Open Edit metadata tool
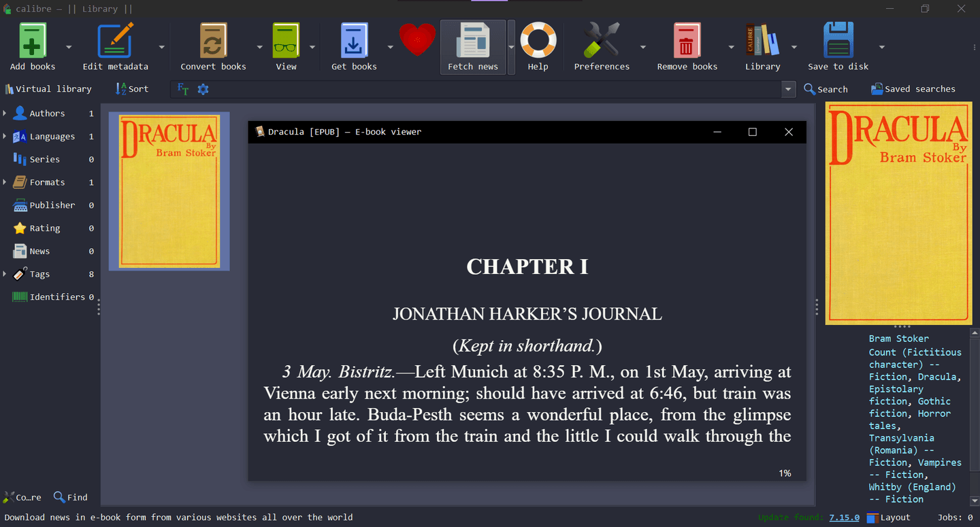This screenshot has height=527, width=980. pos(115,42)
